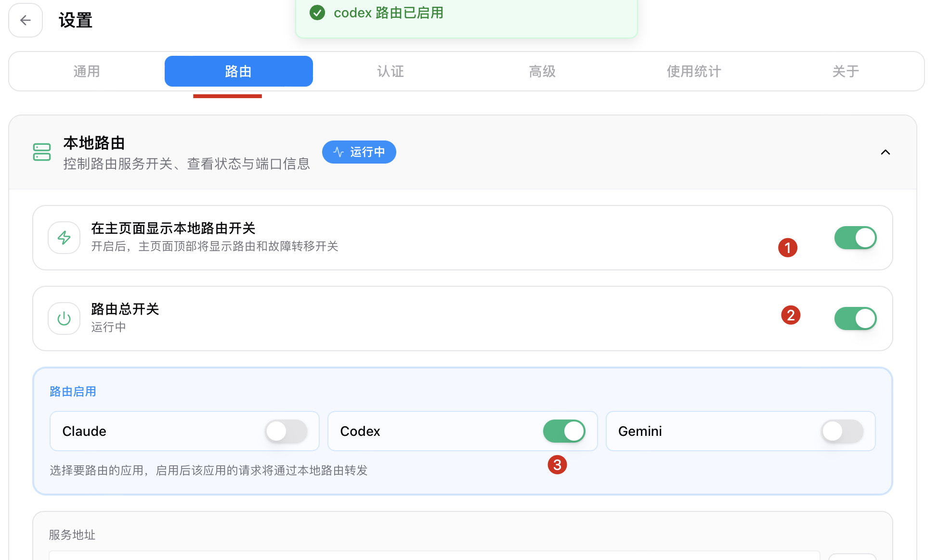Enable routing for Claude

point(286,431)
